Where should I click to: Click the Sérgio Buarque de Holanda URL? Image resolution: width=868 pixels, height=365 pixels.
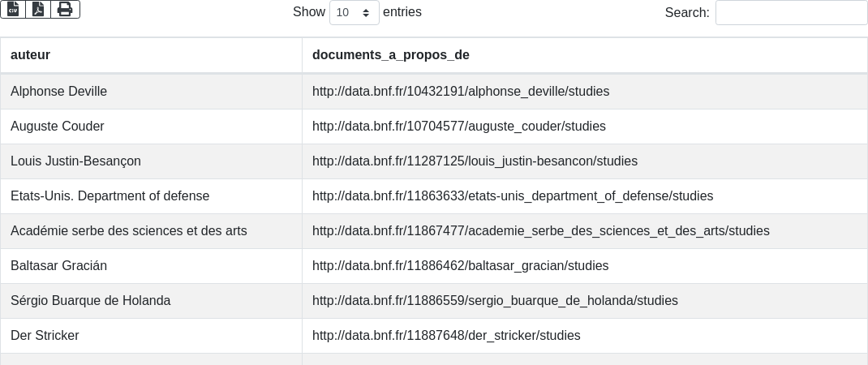click(x=495, y=301)
